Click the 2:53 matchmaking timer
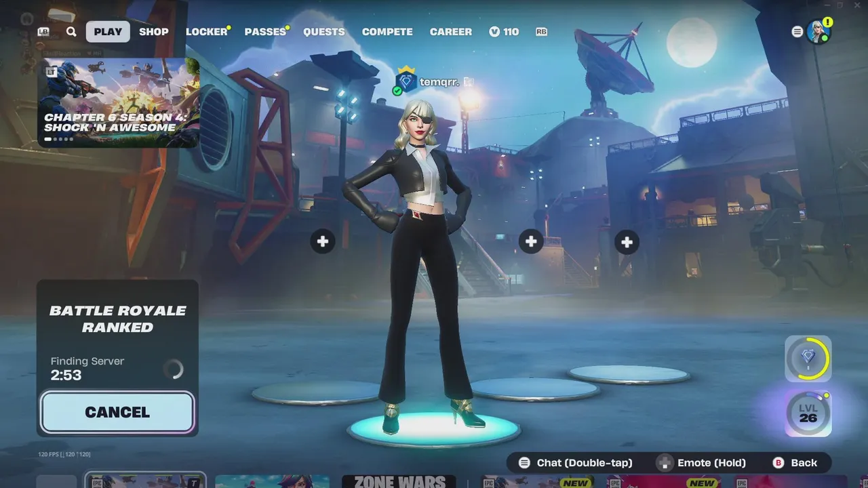 [66, 375]
